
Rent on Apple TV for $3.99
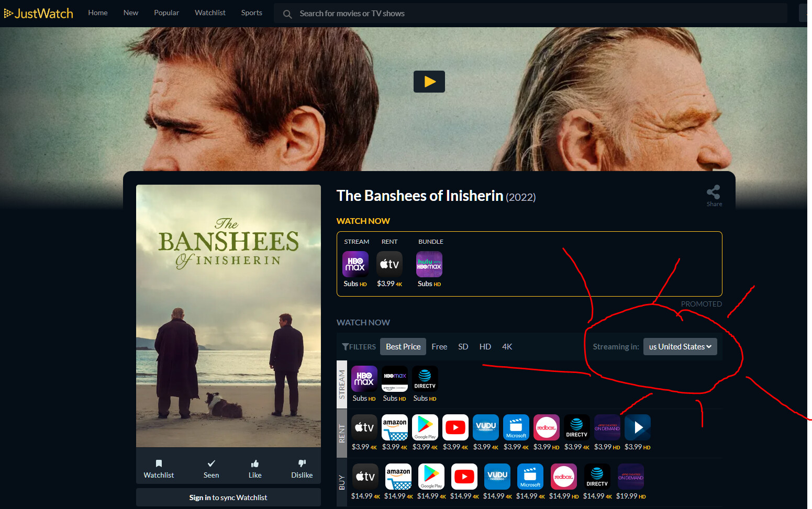coord(364,427)
